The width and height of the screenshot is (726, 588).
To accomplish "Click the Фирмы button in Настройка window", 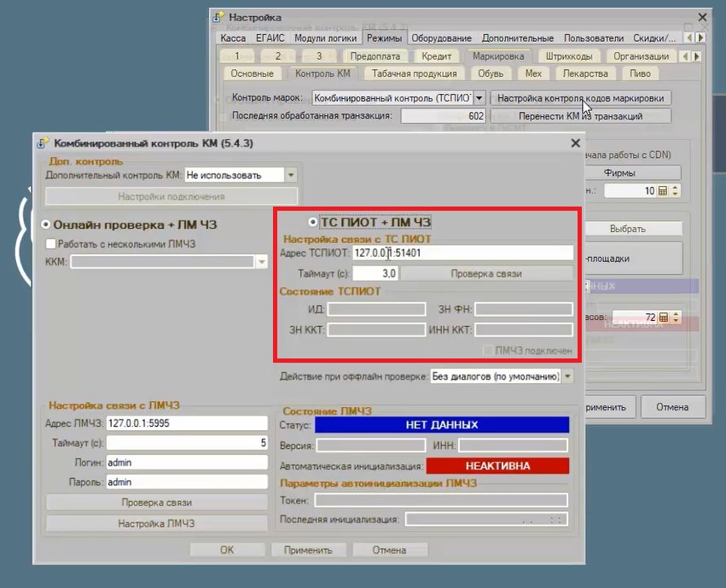I will click(x=619, y=173).
